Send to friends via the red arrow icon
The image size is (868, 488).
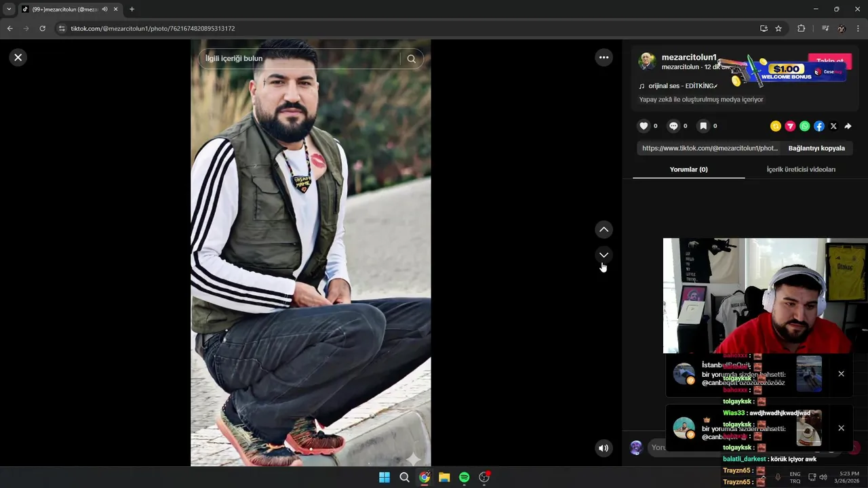(790, 126)
